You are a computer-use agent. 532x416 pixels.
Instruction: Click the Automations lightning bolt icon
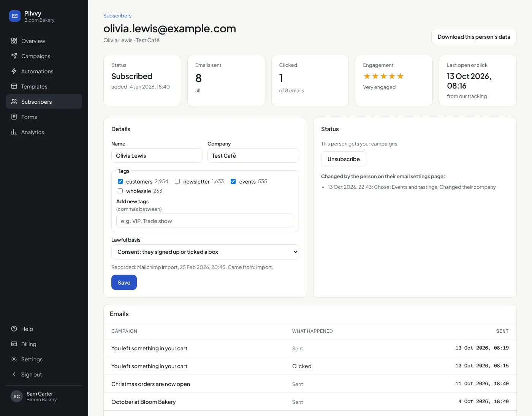[14, 71]
